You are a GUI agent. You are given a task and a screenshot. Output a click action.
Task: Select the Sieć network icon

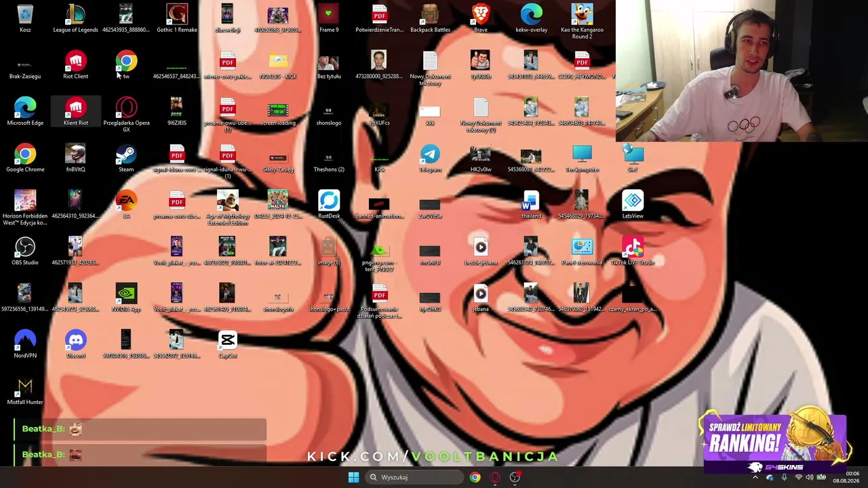click(x=632, y=159)
